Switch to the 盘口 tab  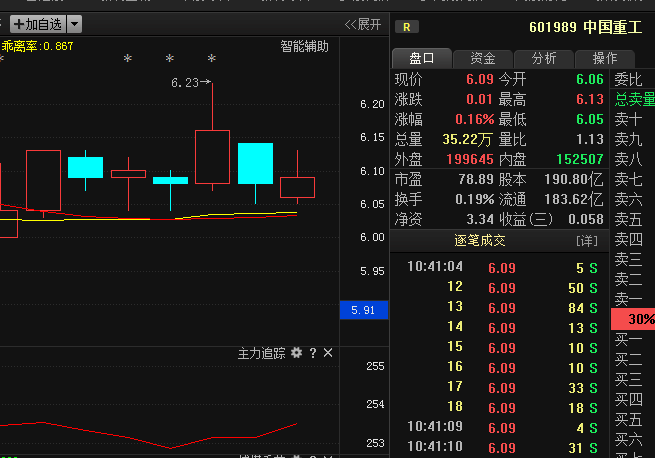coord(422,59)
